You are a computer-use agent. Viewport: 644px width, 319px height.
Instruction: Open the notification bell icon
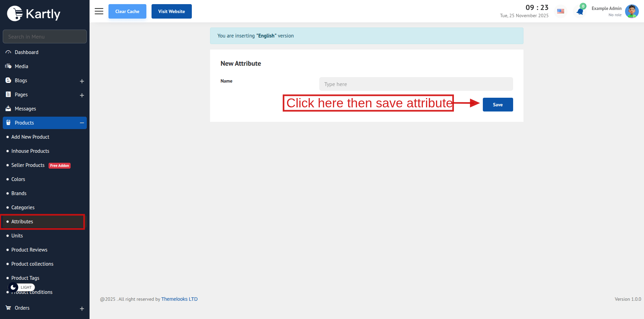coord(580,12)
